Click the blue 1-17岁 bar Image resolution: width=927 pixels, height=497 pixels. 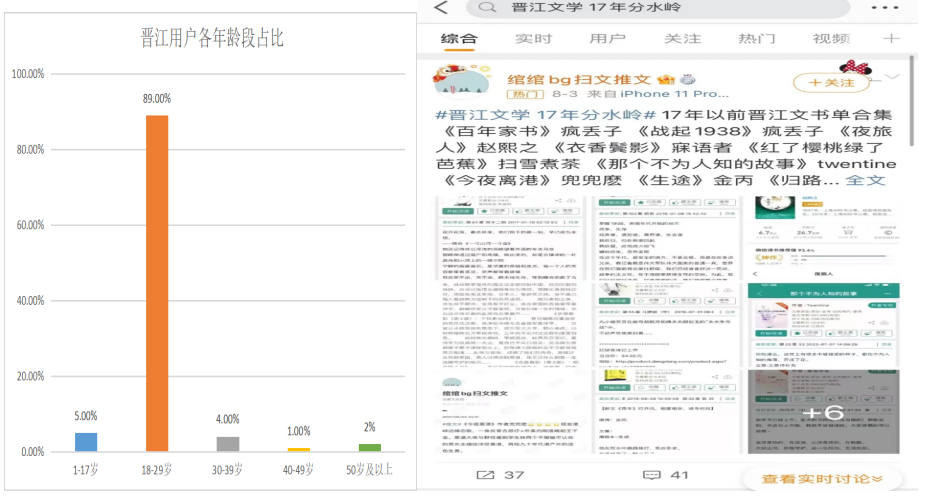coord(86,441)
